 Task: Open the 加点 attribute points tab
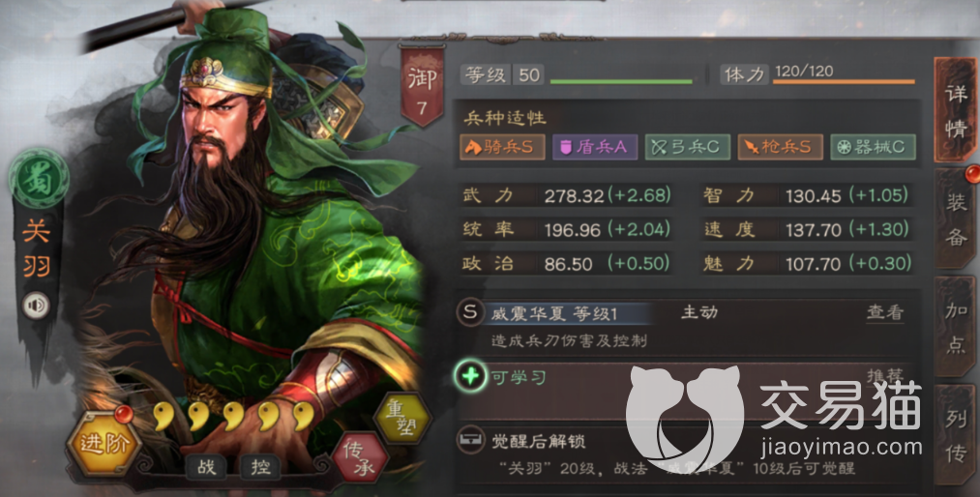tap(955, 327)
